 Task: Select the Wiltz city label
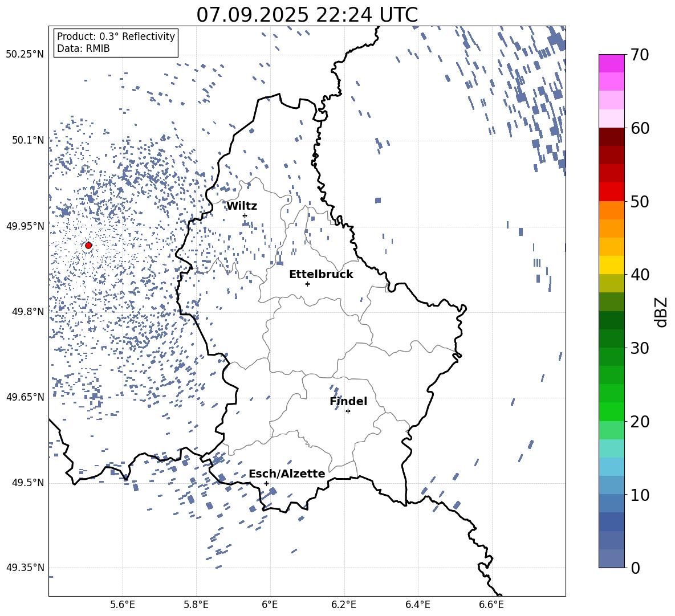242,206
